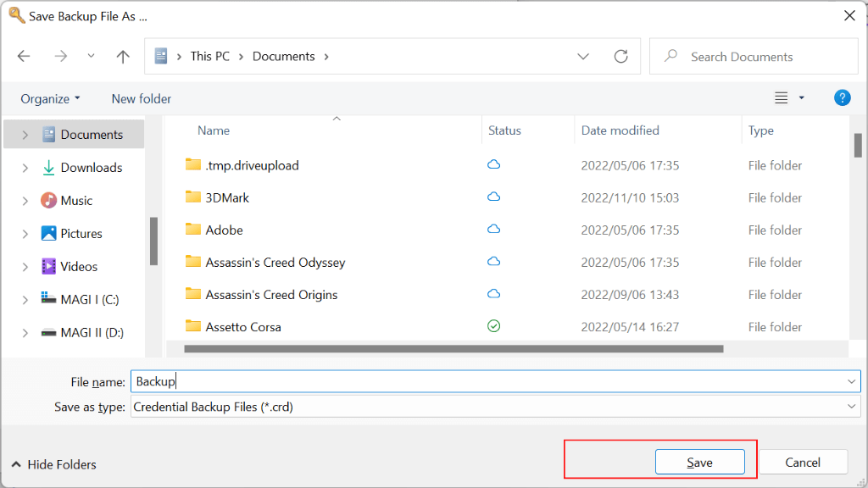868x488 pixels.
Task: Click the Assetto Corsa folder icon
Action: point(192,327)
